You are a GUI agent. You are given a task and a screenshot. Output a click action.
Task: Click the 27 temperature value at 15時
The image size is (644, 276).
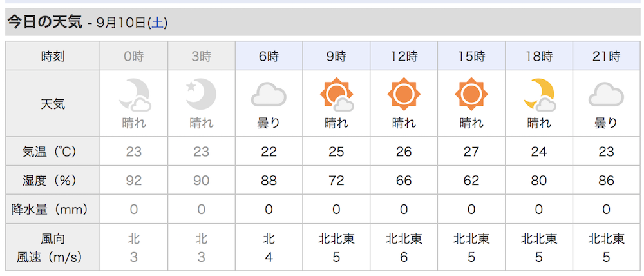coord(471,152)
